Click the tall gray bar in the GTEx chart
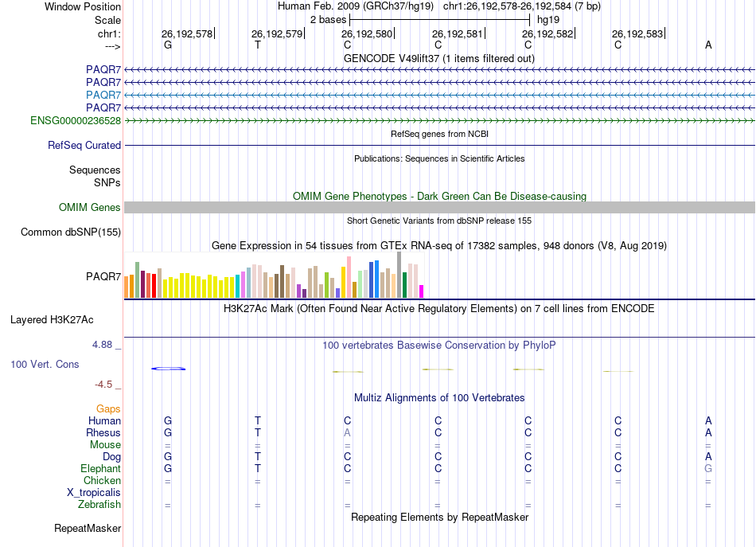 [x=399, y=275]
